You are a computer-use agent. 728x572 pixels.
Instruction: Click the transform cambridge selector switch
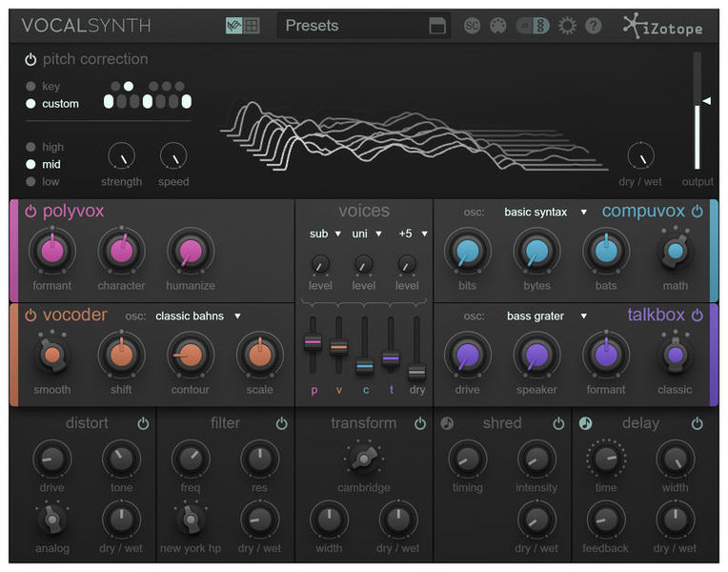click(x=364, y=460)
